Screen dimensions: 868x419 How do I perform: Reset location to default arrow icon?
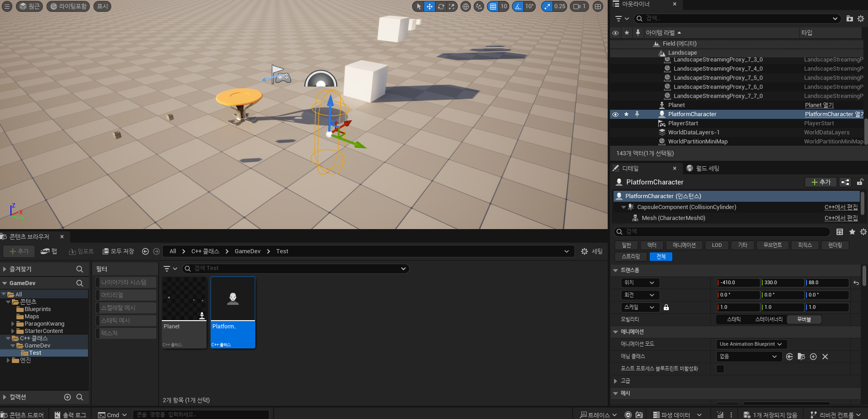[856, 283]
